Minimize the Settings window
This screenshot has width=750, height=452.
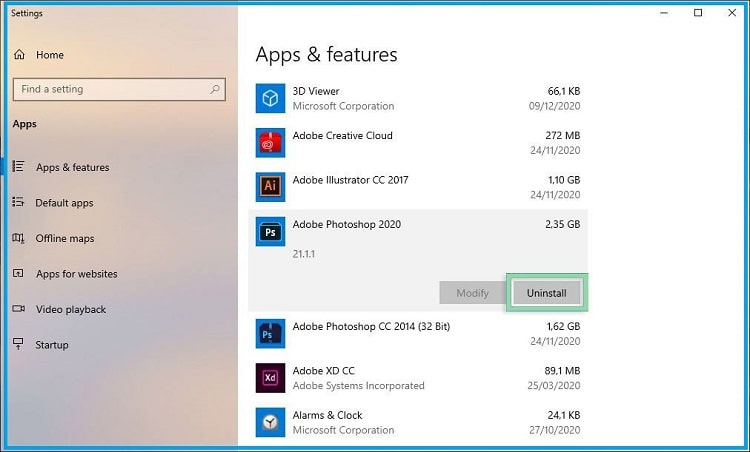pos(664,13)
